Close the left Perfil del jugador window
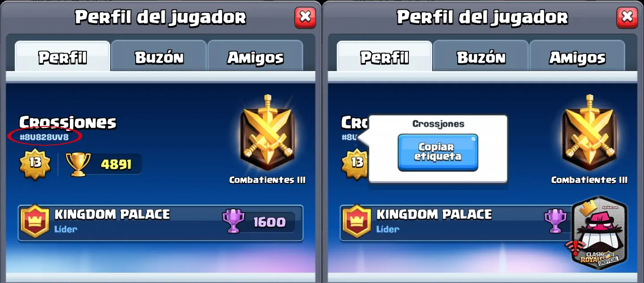 coord(305,17)
